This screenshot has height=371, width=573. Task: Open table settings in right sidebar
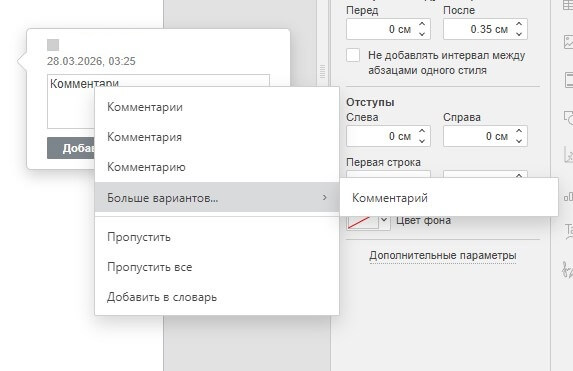[568, 5]
